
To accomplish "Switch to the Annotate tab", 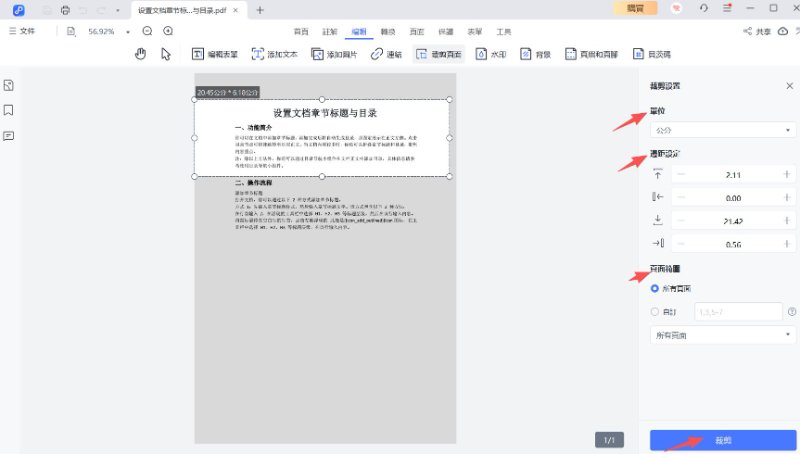I will (x=330, y=32).
